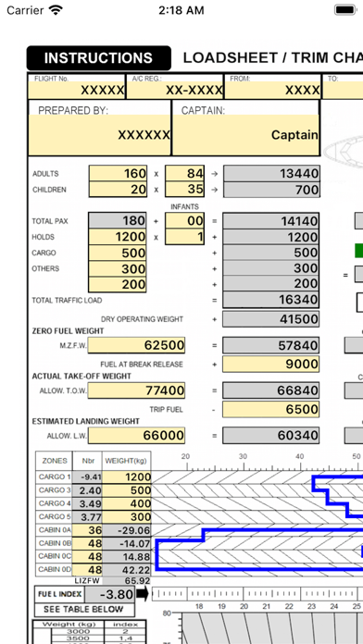Edit adult weight value 84
363x644 pixels.
click(184, 173)
